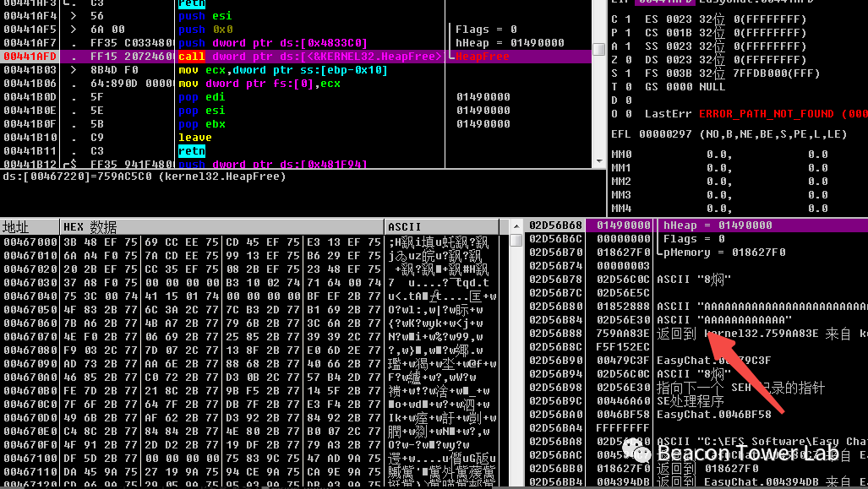This screenshot has height=489, width=868.
Task: Click LastErr ERROR_PATH_NOT_FOUND entry
Action: click(x=756, y=114)
